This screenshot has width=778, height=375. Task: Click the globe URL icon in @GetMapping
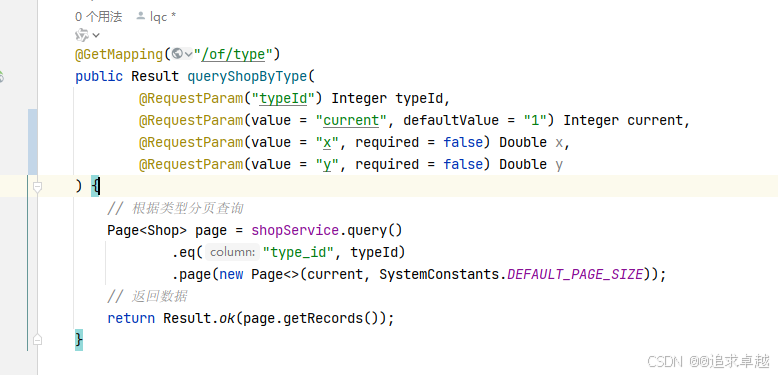tap(178, 54)
